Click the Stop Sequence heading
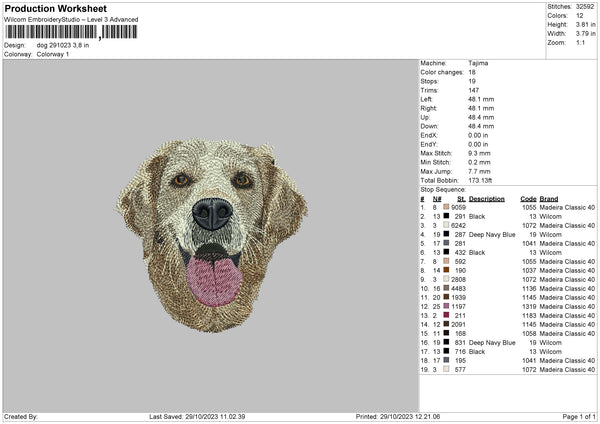600x424 pixels. point(443,189)
